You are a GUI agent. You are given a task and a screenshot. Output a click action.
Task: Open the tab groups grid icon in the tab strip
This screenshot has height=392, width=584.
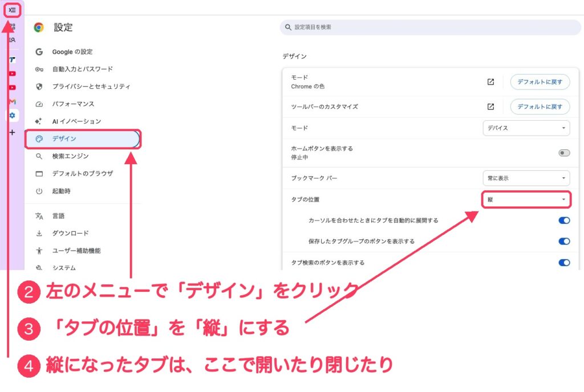[x=13, y=26]
